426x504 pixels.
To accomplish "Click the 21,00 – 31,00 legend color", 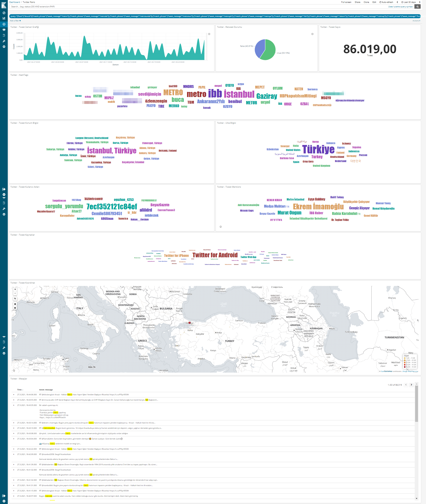I will click(x=405, y=362).
